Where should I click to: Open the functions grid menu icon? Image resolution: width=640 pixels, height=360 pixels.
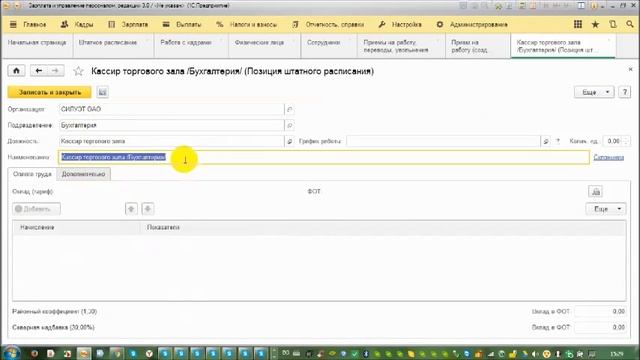click(578, 24)
